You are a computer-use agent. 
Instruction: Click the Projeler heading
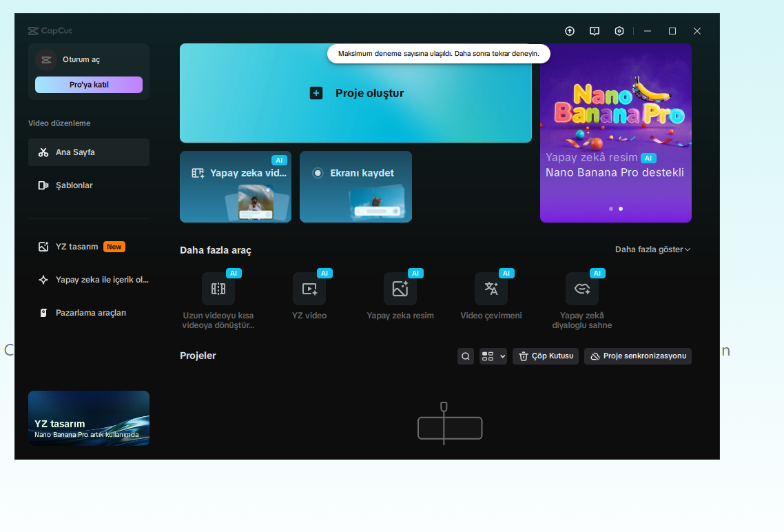[x=198, y=356]
